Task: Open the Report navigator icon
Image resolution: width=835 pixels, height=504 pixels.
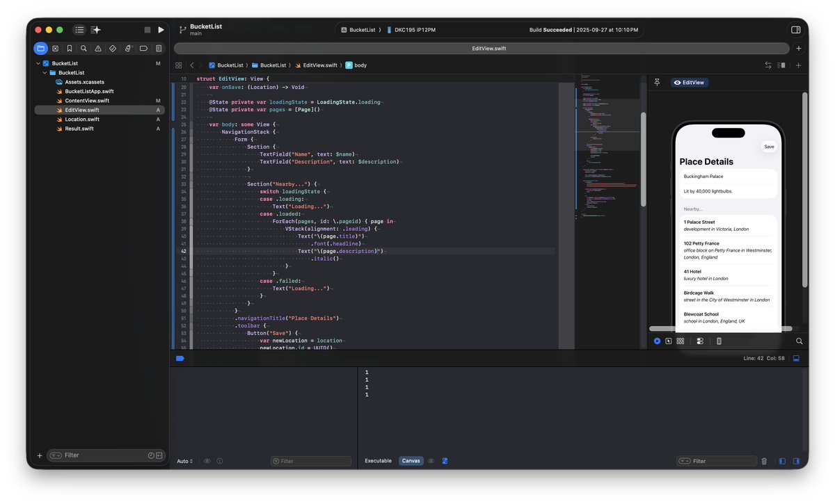Action: [x=159, y=49]
